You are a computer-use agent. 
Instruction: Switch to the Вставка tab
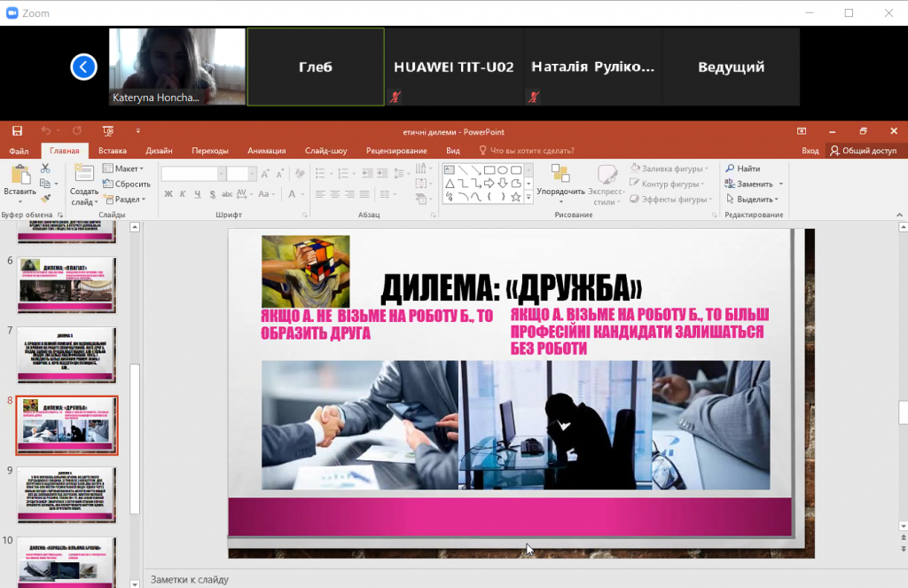tap(113, 151)
